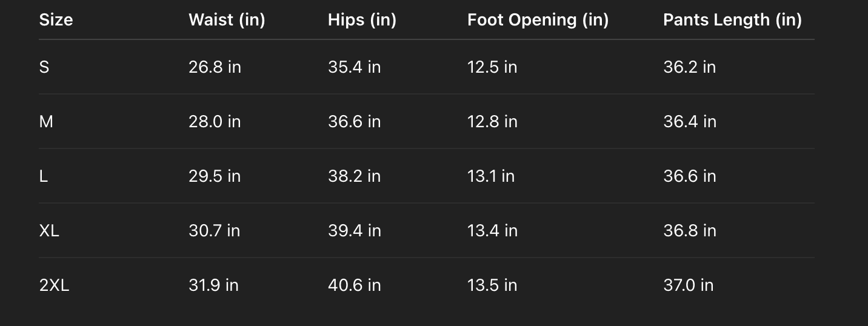
Task: Click the 36.8 in pants length value
Action: pyautogui.click(x=689, y=230)
